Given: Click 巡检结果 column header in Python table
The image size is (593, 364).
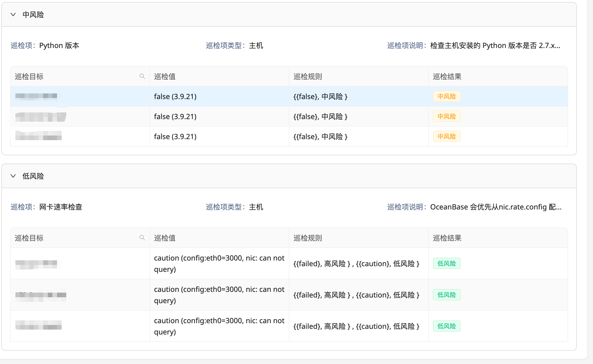Looking at the screenshot, I should pyautogui.click(x=447, y=76).
